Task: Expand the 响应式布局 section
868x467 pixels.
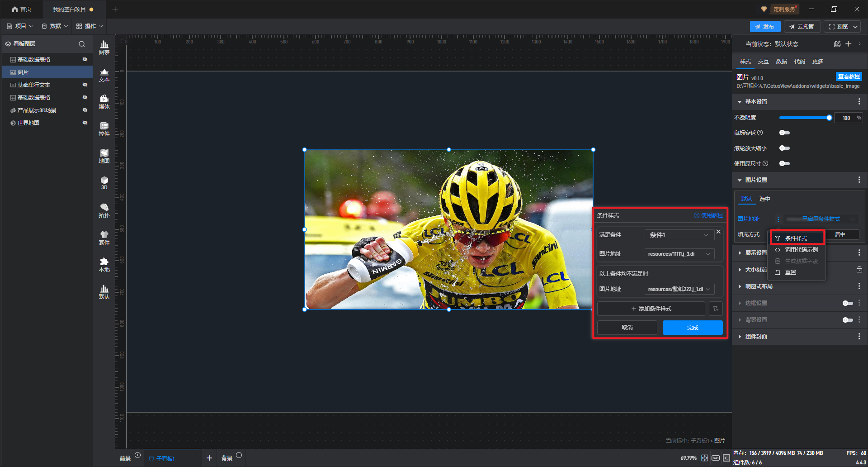Action: tap(740, 286)
